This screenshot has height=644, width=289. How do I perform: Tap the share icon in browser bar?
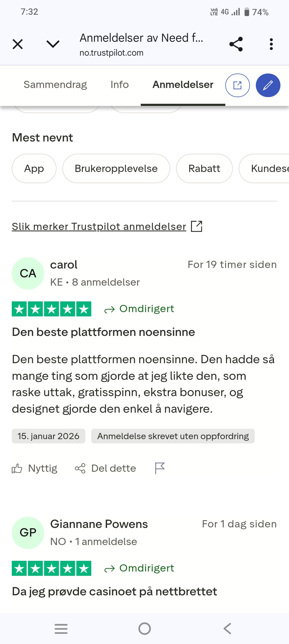pyautogui.click(x=236, y=44)
